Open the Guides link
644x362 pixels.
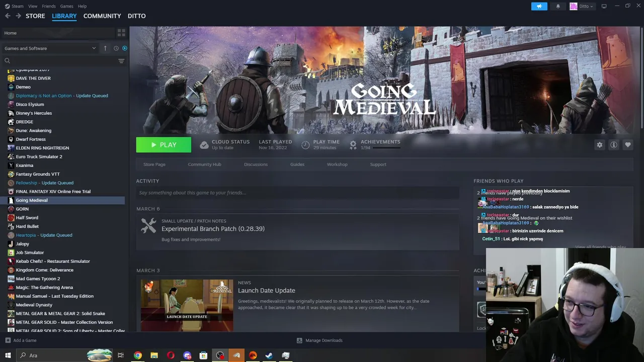297,164
